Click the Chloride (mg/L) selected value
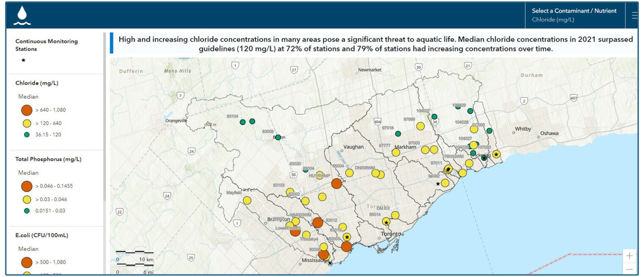The image size is (644, 277). pyautogui.click(x=553, y=20)
